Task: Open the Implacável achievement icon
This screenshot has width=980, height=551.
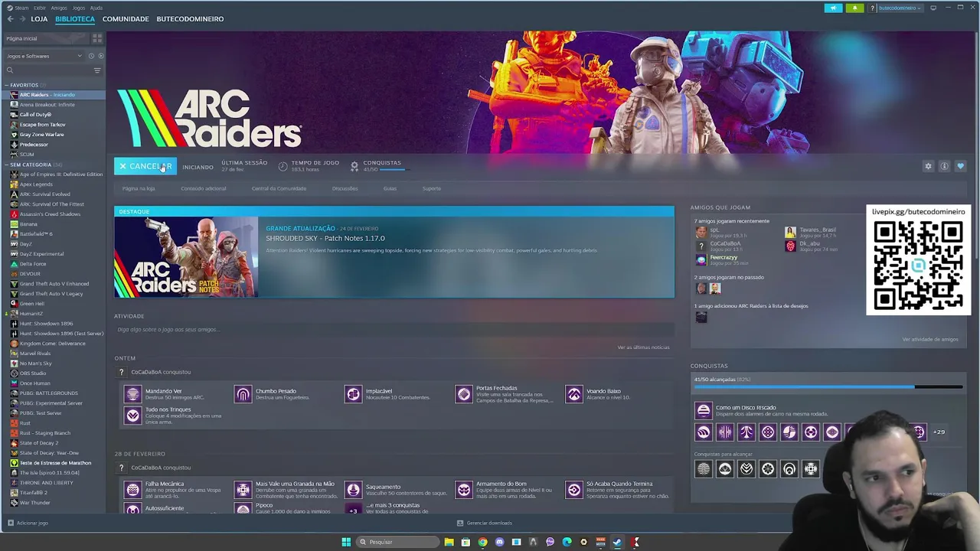Action: 353,394
